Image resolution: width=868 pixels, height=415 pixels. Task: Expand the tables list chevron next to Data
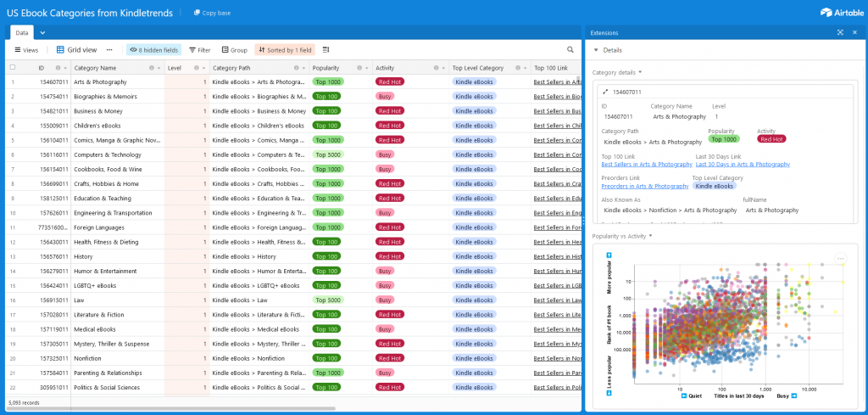(42, 33)
